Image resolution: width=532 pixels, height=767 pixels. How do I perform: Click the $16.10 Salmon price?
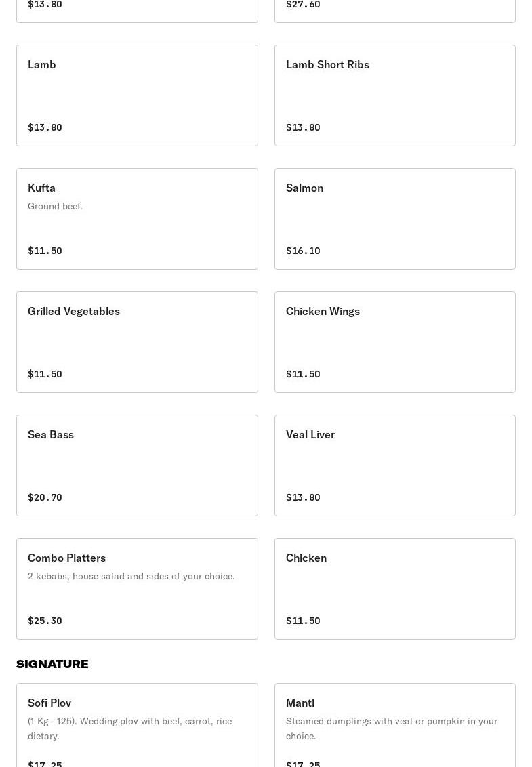click(x=303, y=251)
